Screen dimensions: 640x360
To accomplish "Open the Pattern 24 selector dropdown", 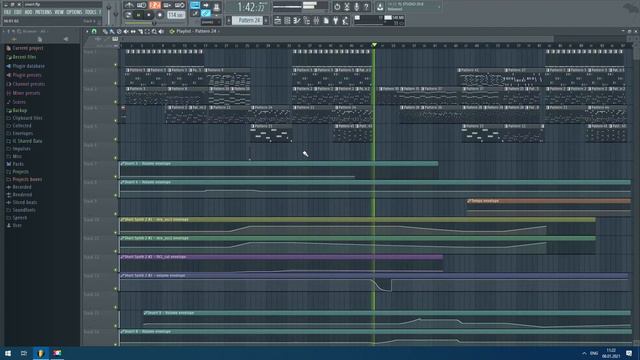I will tap(247, 20).
